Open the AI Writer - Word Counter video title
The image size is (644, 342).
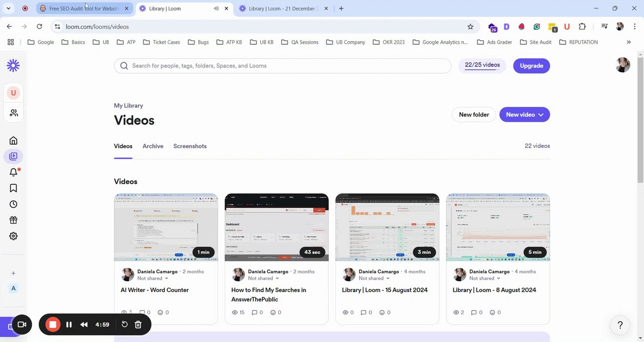154,290
